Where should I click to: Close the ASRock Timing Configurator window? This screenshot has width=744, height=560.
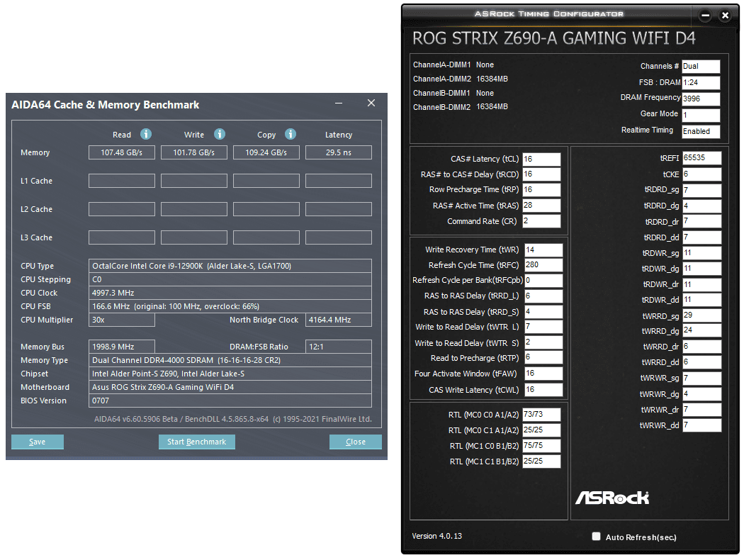tap(725, 15)
